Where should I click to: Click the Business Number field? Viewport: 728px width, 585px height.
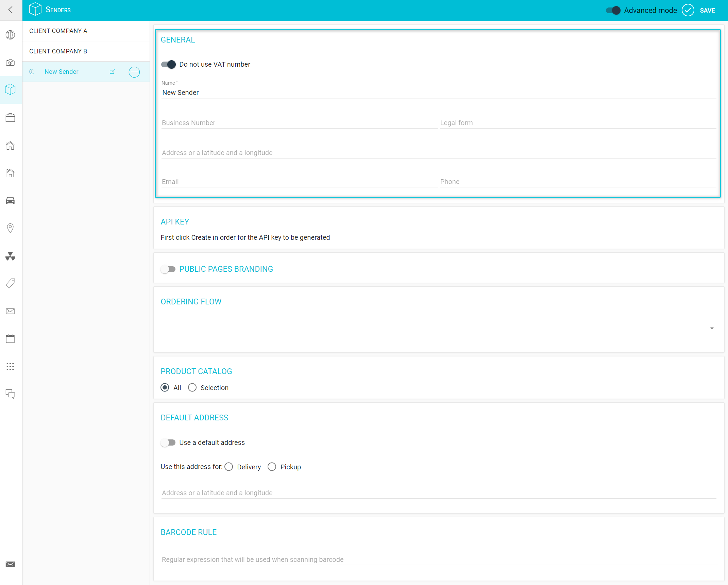click(299, 123)
